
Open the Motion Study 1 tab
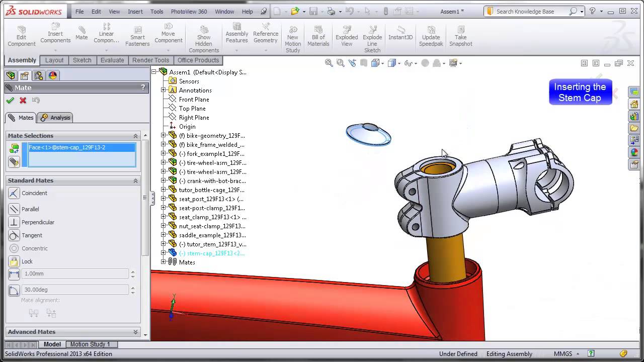[x=90, y=344]
